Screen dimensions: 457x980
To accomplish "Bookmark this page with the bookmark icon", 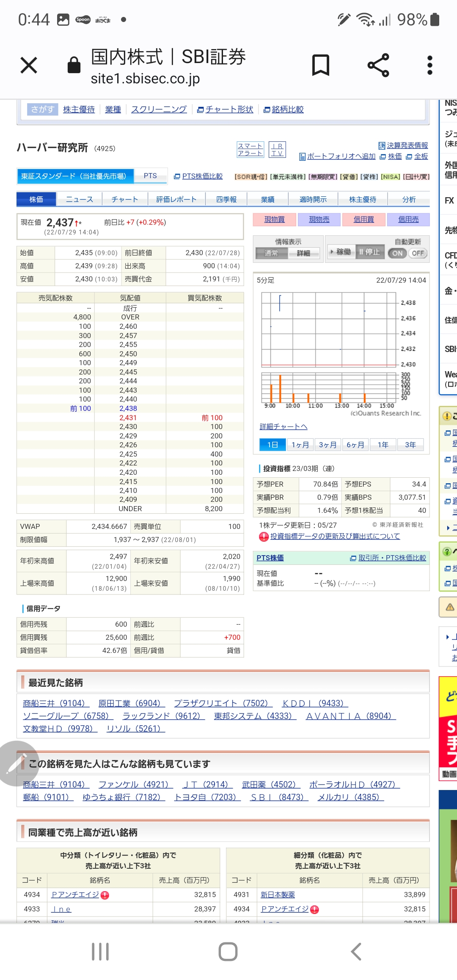I will click(x=320, y=65).
